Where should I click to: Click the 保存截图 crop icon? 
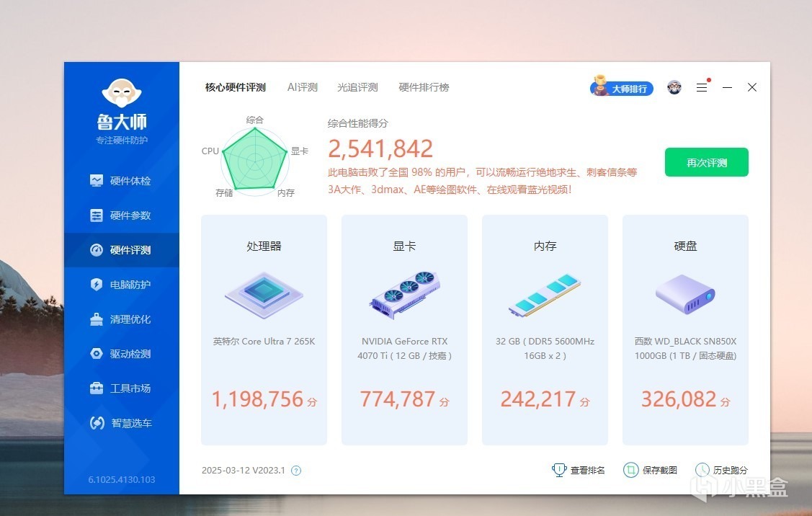(630, 470)
